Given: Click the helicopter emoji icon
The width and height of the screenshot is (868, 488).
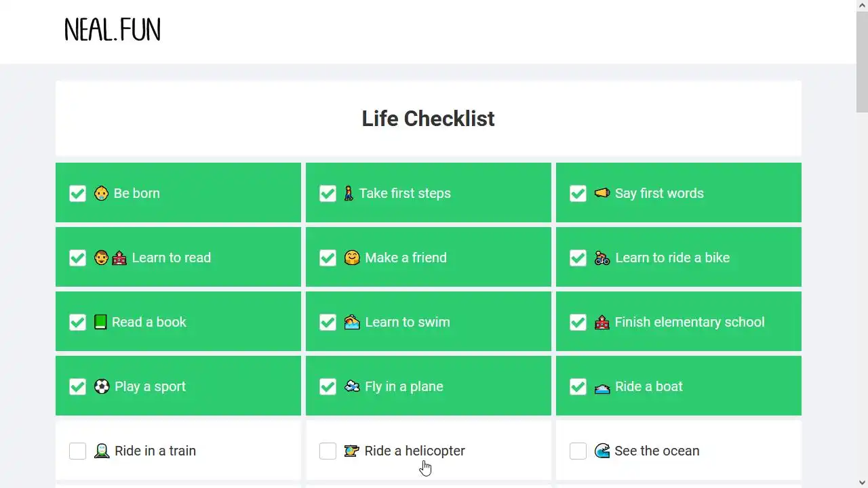Looking at the screenshot, I should 351,451.
